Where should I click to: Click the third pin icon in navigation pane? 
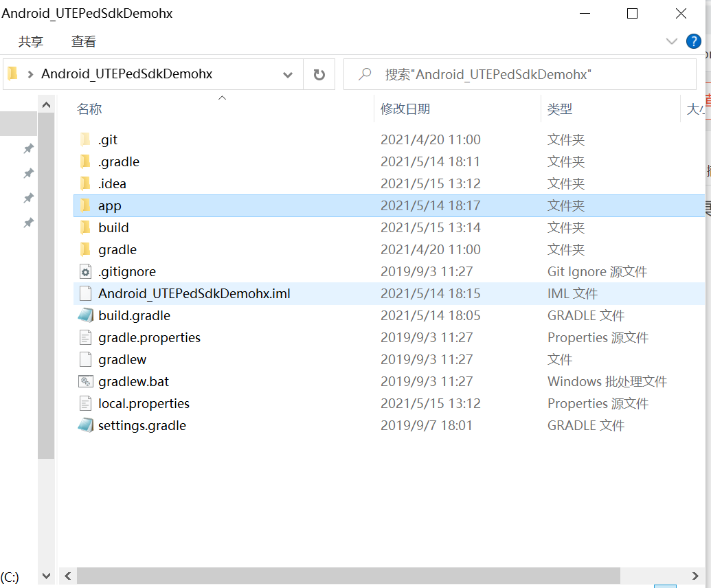[x=29, y=198]
